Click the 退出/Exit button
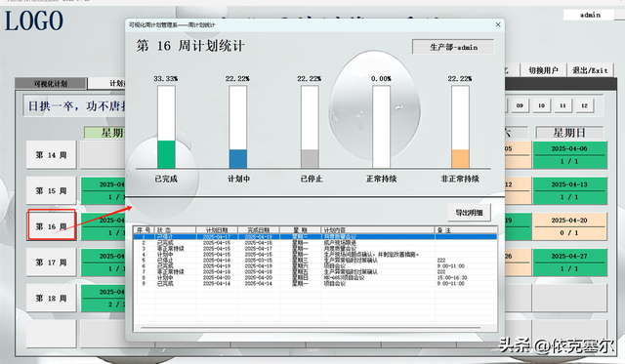The image size is (625, 364). 590,70
